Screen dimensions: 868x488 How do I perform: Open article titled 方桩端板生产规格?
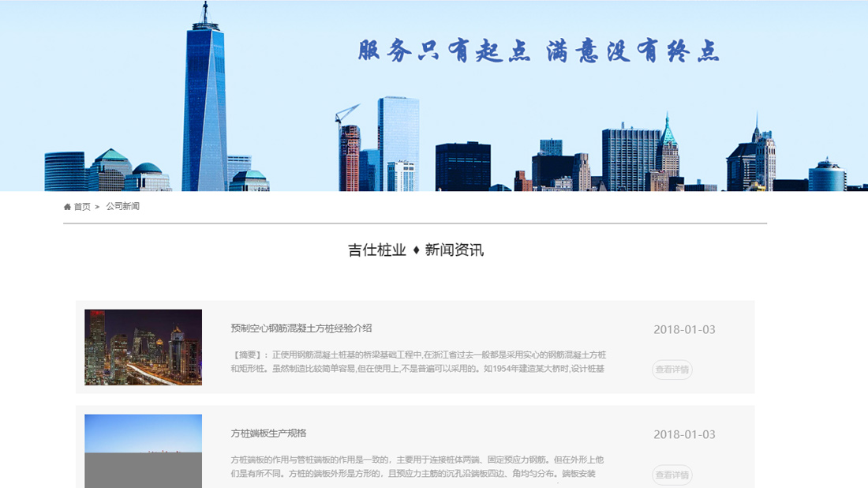click(268, 434)
